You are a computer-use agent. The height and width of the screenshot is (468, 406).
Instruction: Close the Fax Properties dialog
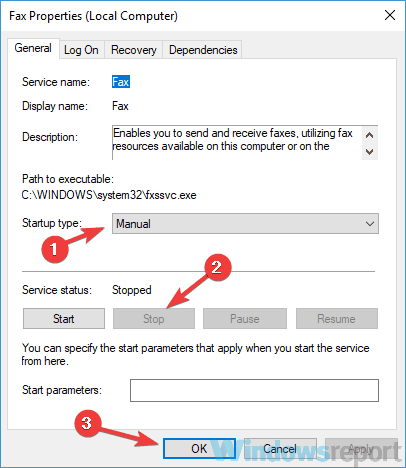tap(390, 15)
